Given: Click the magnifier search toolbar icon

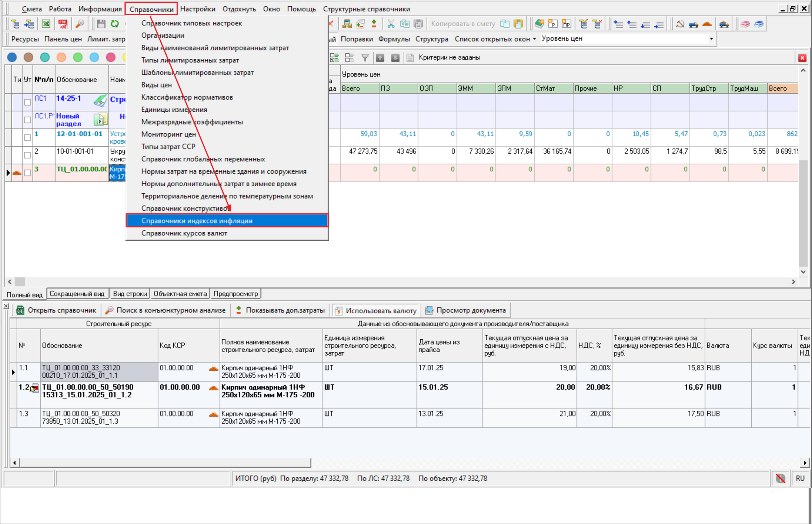Looking at the screenshot, I should (80, 24).
